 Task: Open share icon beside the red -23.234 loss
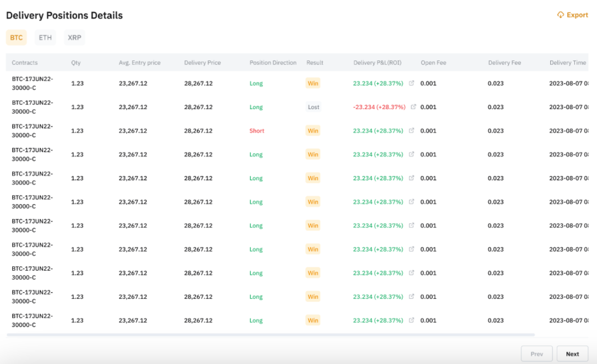(x=414, y=107)
